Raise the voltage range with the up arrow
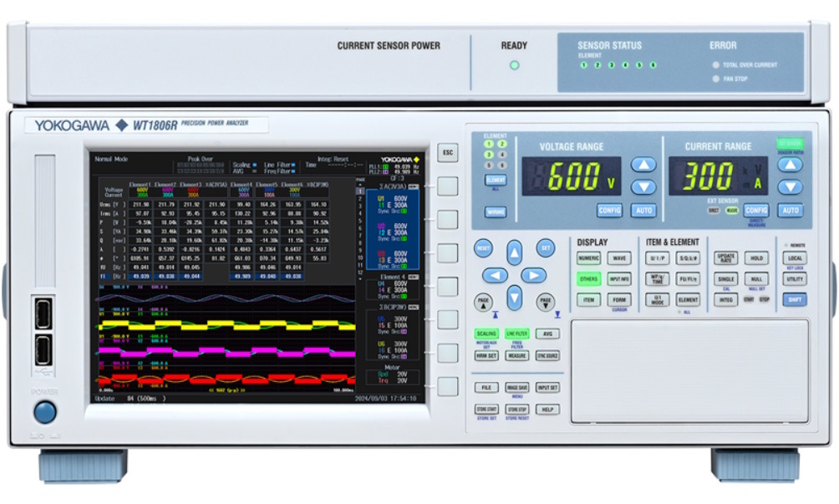This screenshot has height=504, width=839. [643, 165]
